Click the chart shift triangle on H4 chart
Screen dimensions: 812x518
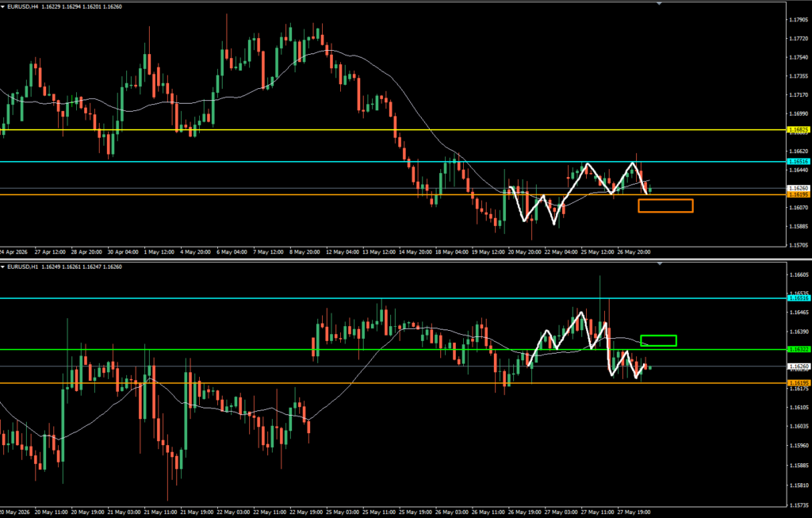click(x=659, y=4)
